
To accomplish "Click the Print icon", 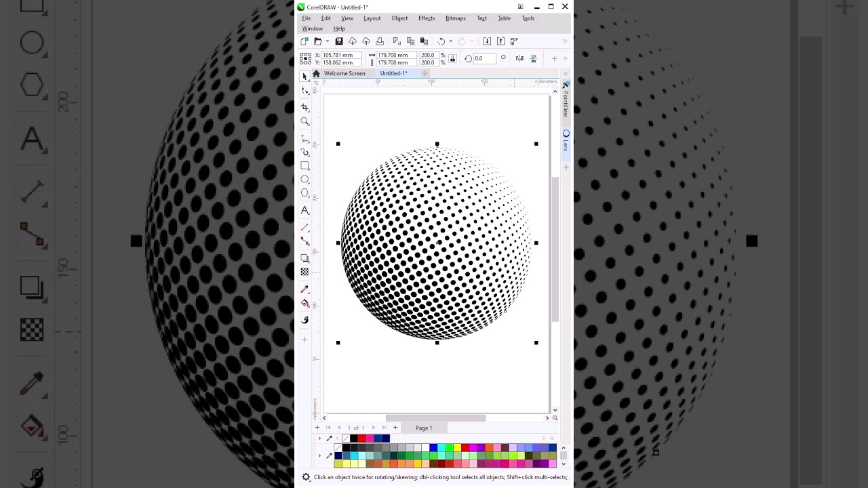I will pos(380,41).
